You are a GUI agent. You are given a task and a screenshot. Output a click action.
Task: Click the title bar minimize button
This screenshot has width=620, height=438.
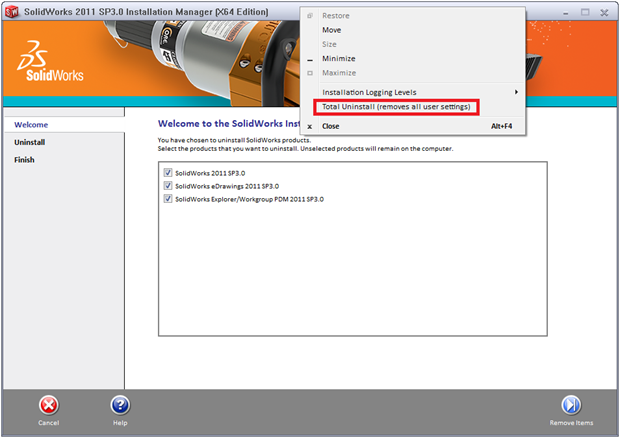[x=566, y=13]
